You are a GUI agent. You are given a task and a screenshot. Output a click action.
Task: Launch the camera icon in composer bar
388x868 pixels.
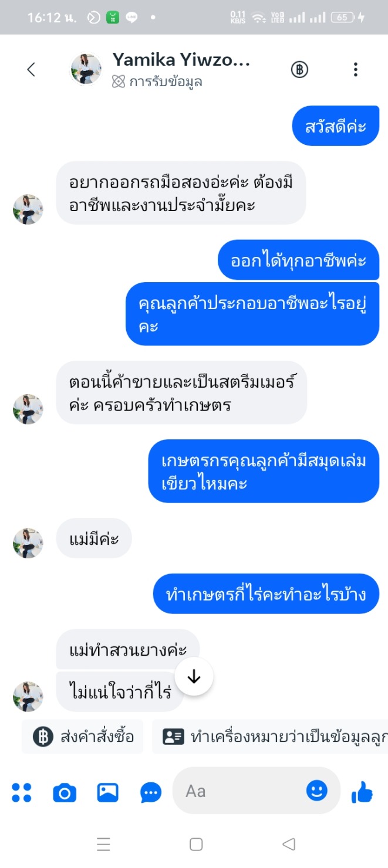(x=65, y=793)
